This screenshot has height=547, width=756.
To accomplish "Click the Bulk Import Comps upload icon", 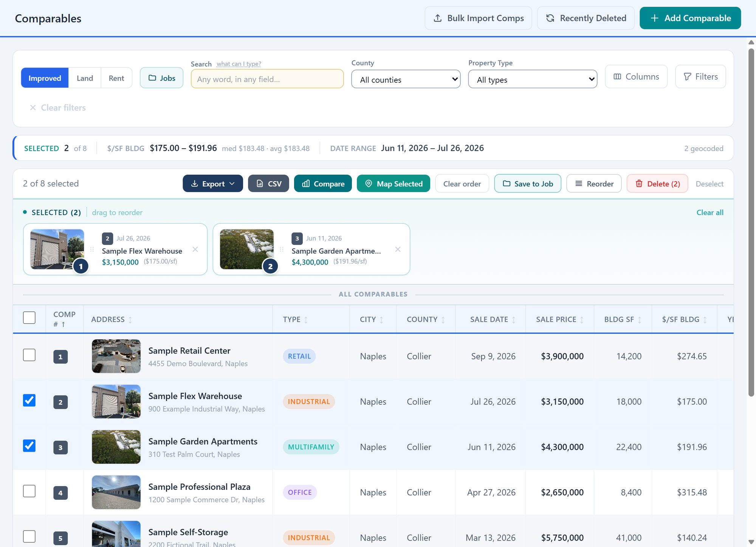I will pyautogui.click(x=437, y=18).
